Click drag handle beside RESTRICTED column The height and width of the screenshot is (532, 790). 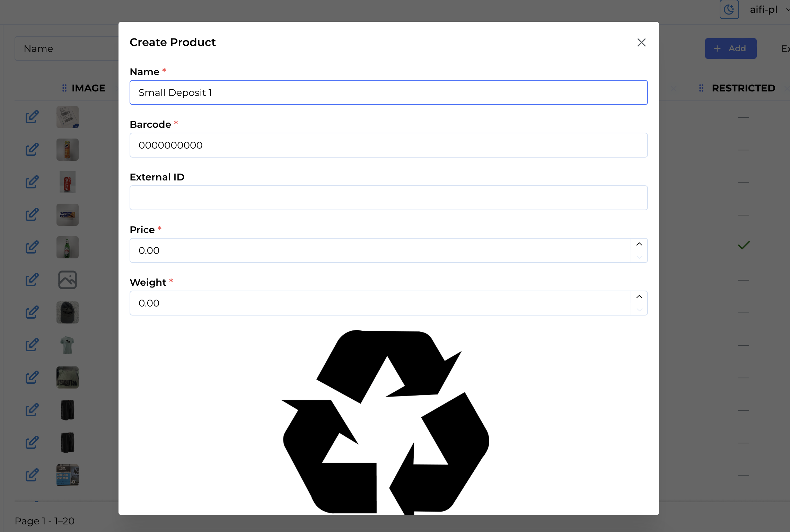701,88
